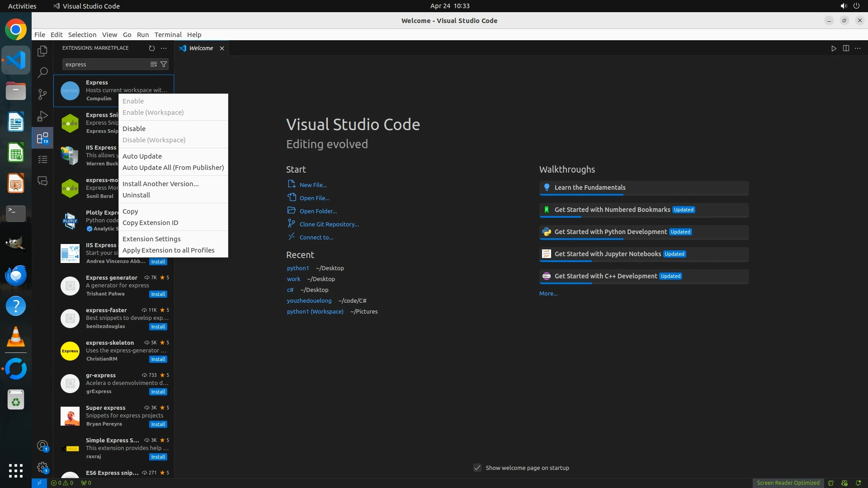
Task: Click the extensions search input field
Action: point(106,64)
